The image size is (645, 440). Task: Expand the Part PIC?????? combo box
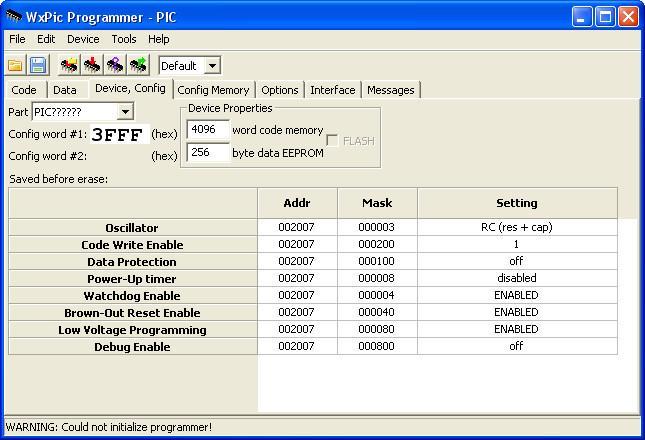(125, 112)
